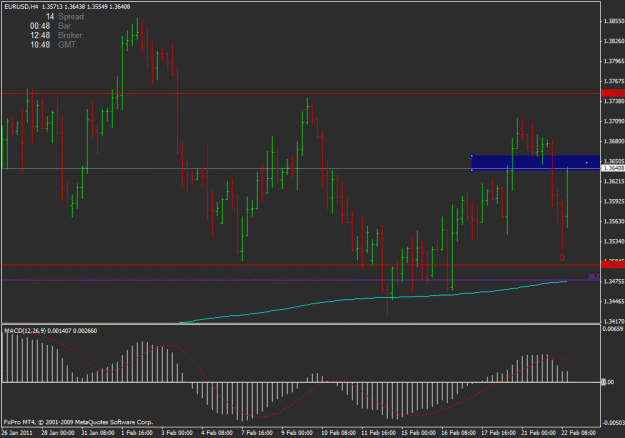Click the 1.34465 price scale label

pos(614,302)
